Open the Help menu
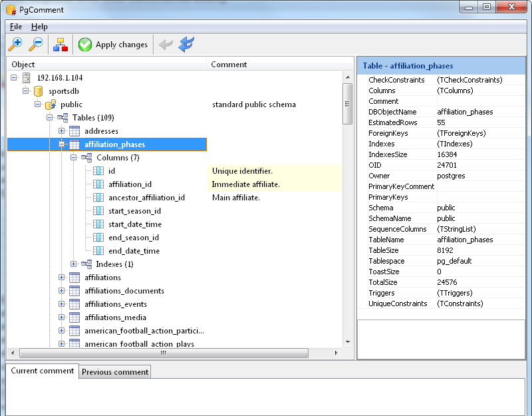 [39, 27]
